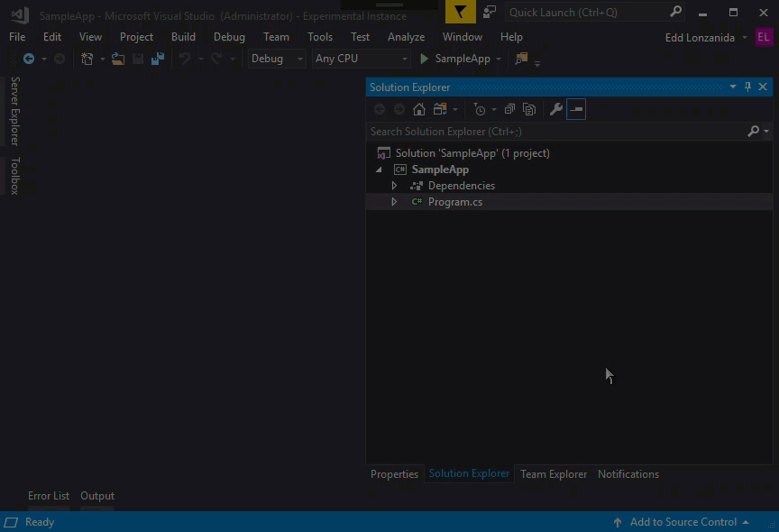The image size is (779, 532).
Task: Open the dropdown arrow next to Start SampleApp
Action: [499, 60]
